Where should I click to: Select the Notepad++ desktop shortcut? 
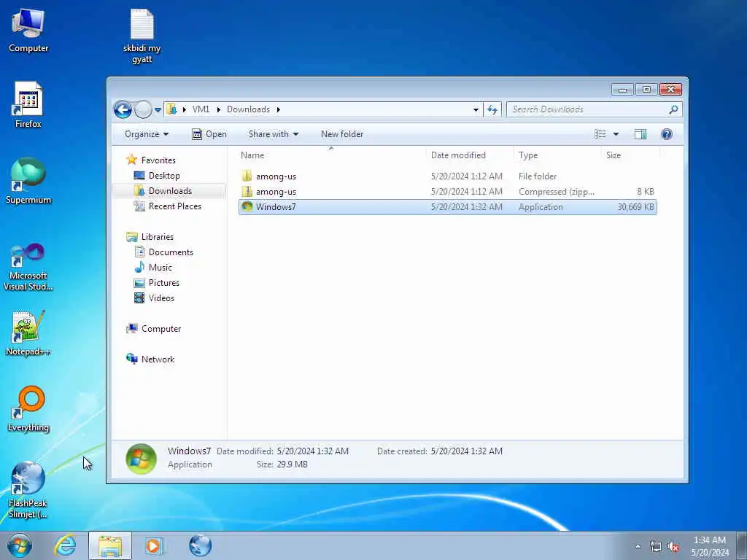click(28, 333)
